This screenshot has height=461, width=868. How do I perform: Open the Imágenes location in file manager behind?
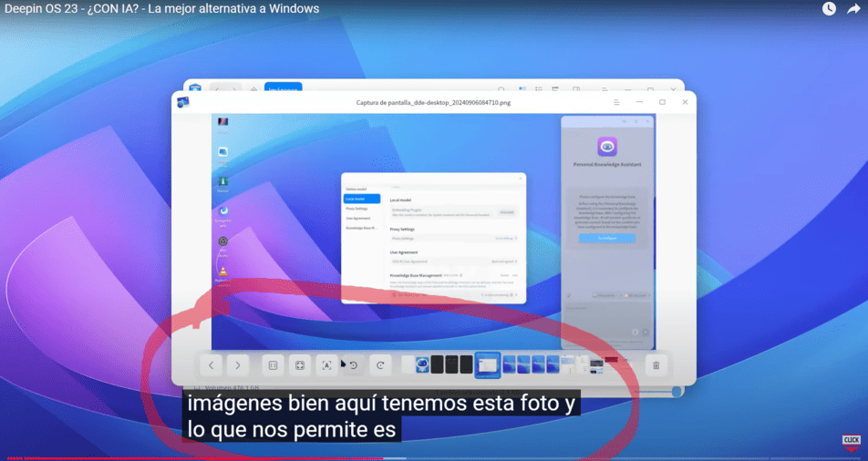click(283, 88)
